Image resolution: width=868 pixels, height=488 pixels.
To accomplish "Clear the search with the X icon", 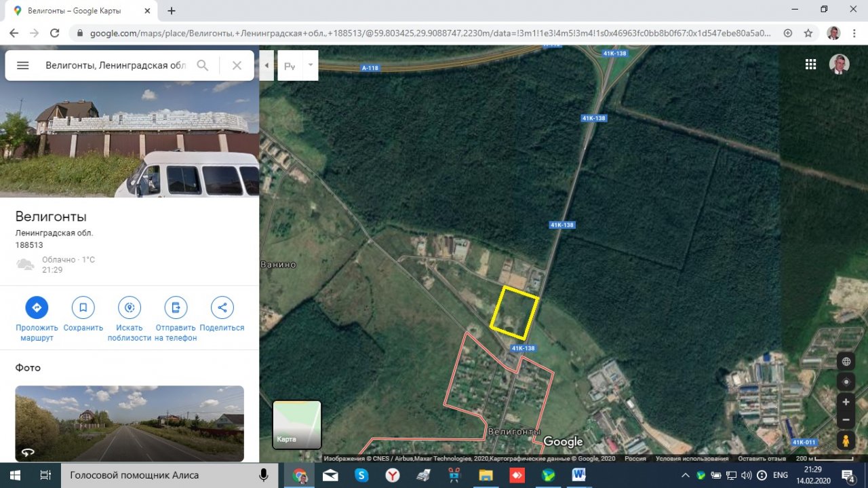I will pos(237,65).
